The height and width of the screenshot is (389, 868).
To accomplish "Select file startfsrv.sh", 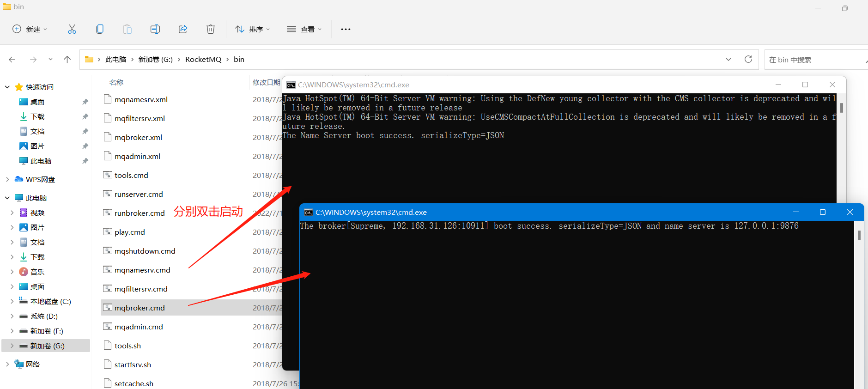I will click(x=133, y=365).
